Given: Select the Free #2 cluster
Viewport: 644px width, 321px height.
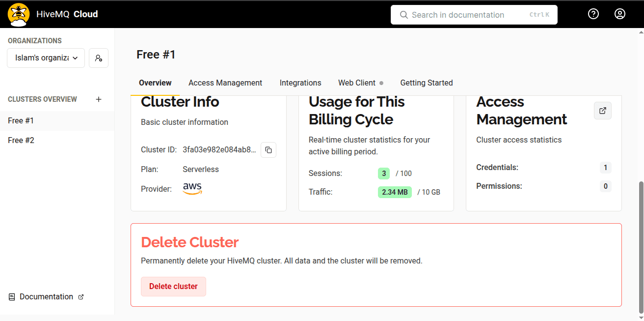Looking at the screenshot, I should [x=21, y=141].
